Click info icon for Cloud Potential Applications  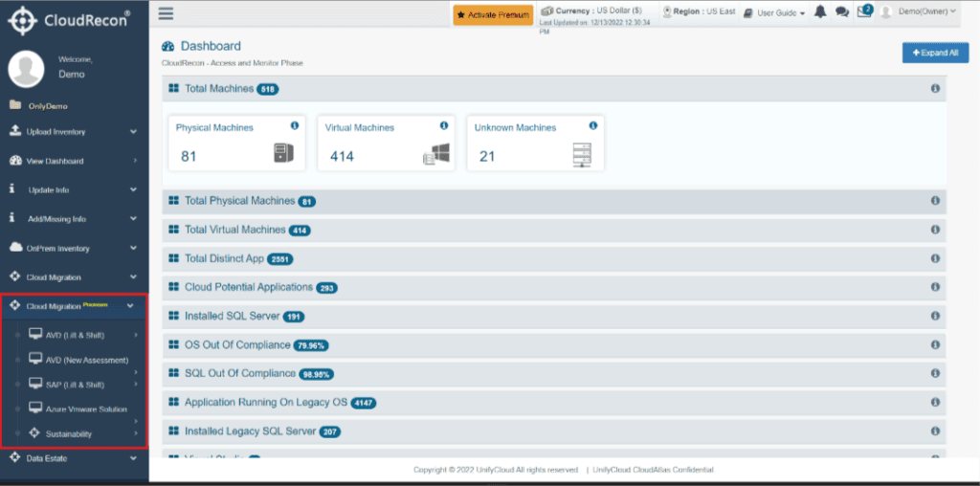935,287
